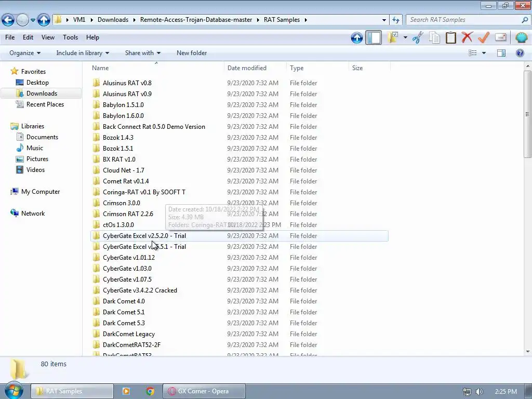Open the address bar history dropdown
The image size is (532, 399).
[x=384, y=20]
